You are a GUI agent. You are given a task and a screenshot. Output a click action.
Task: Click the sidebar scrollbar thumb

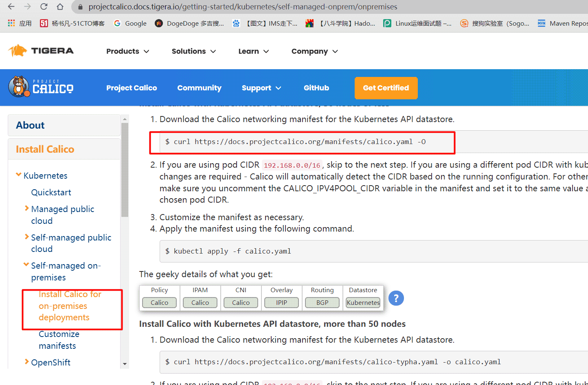click(x=125, y=170)
